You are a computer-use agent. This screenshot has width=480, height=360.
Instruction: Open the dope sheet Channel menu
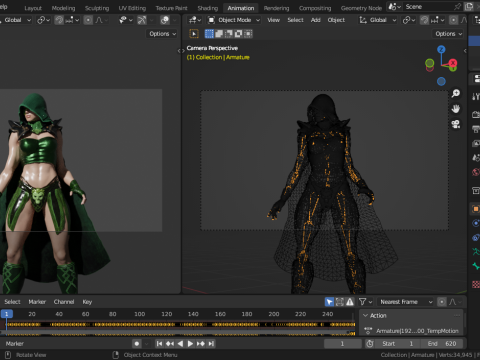[x=64, y=302]
